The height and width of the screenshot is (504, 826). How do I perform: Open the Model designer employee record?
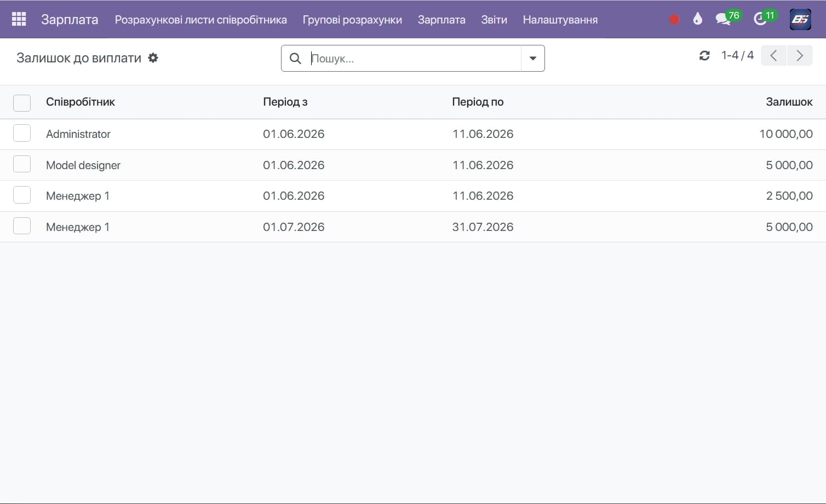pos(83,165)
